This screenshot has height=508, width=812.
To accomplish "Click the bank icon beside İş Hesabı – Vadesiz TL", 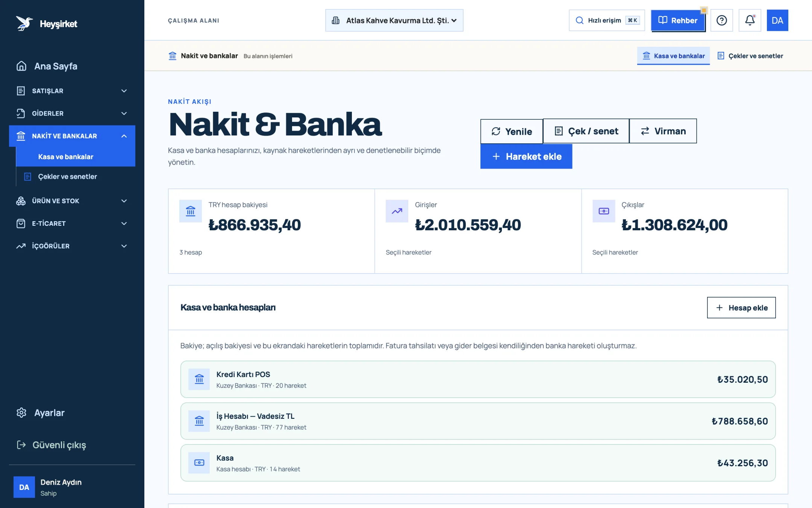I will 199,421.
